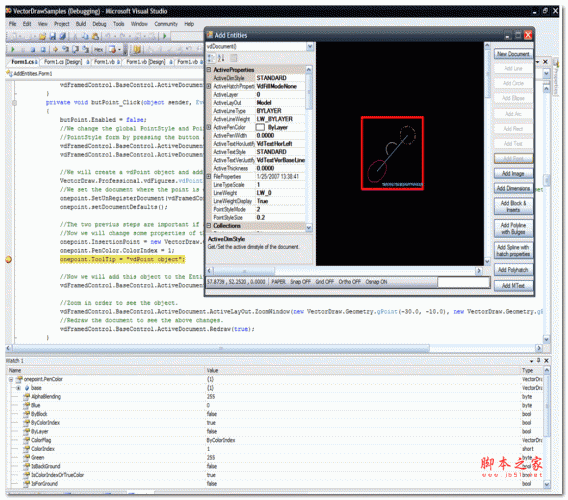
Task: Click the Undo arrow icon
Action: click(x=108, y=36)
